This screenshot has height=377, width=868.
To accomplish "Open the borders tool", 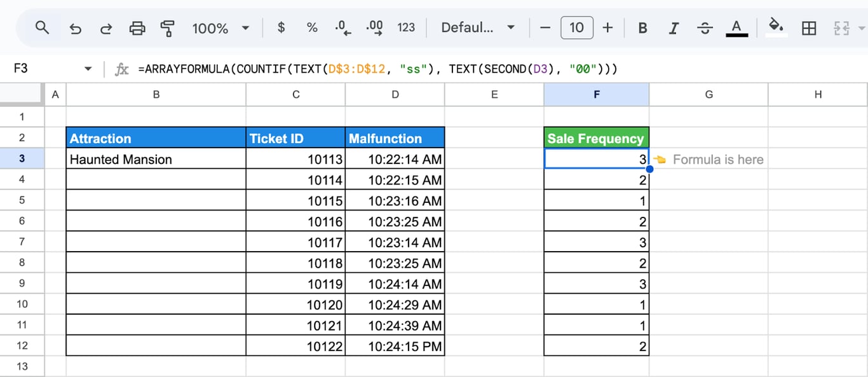I will [809, 28].
